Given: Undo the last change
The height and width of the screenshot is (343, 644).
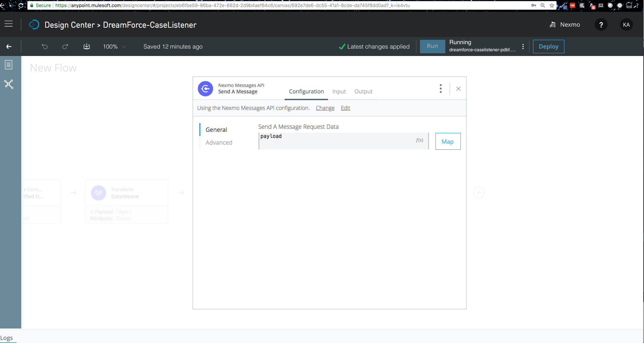Looking at the screenshot, I should click(45, 47).
